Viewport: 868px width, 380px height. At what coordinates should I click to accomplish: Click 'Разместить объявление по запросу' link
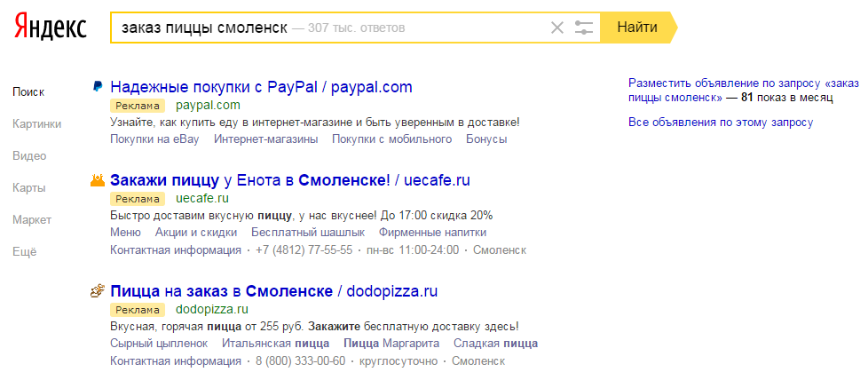[x=744, y=91]
